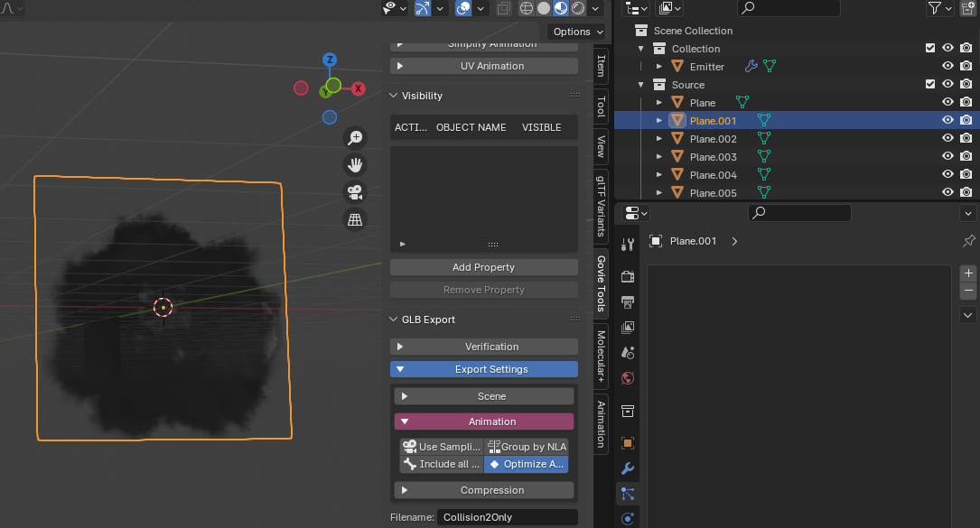The image size is (980, 528).
Task: Open World properties tab icon
Action: (x=628, y=378)
